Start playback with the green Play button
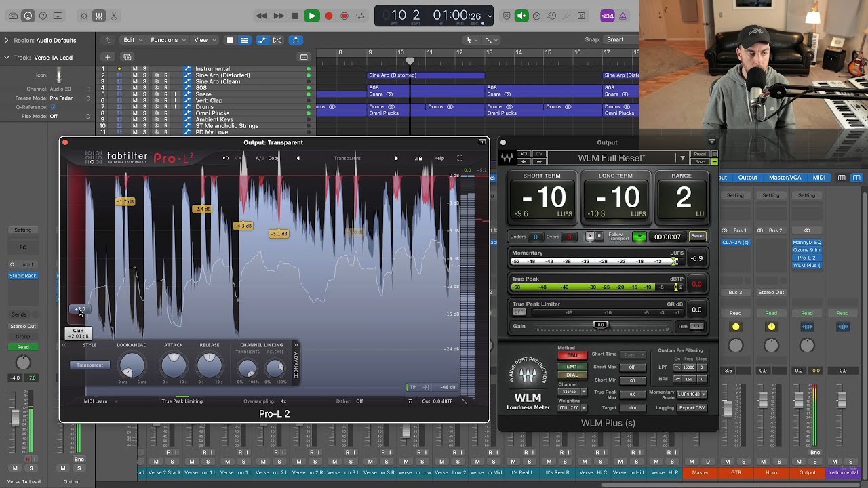 (x=311, y=16)
